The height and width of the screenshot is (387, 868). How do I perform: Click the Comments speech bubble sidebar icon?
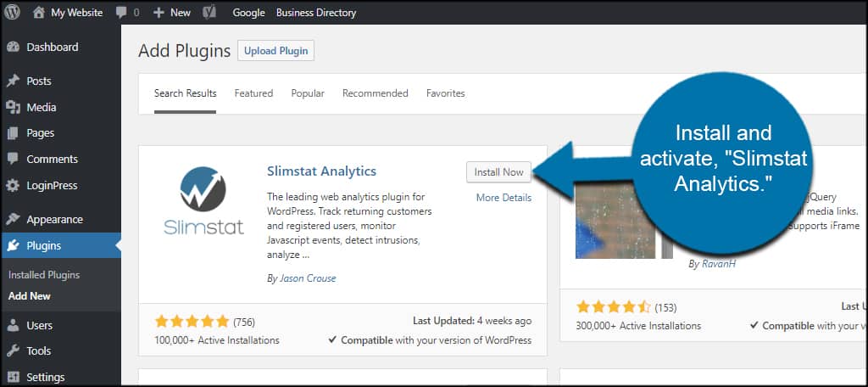(x=13, y=159)
